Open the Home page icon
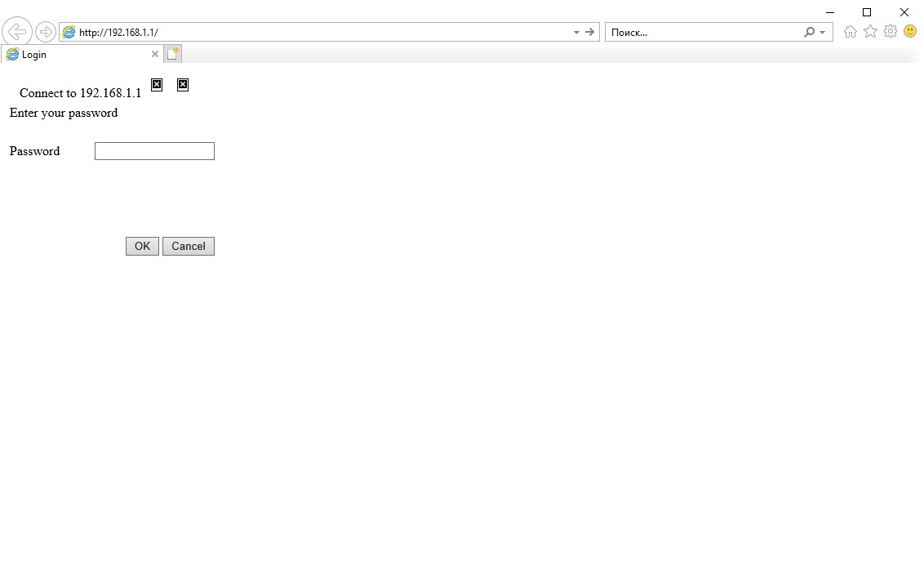The height and width of the screenshot is (584, 924). click(851, 32)
